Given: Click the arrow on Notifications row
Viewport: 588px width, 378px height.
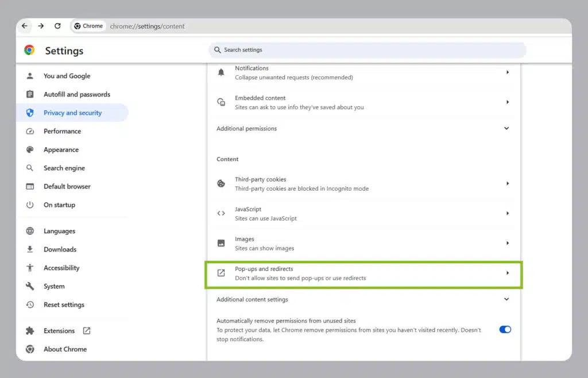Looking at the screenshot, I should click(508, 72).
